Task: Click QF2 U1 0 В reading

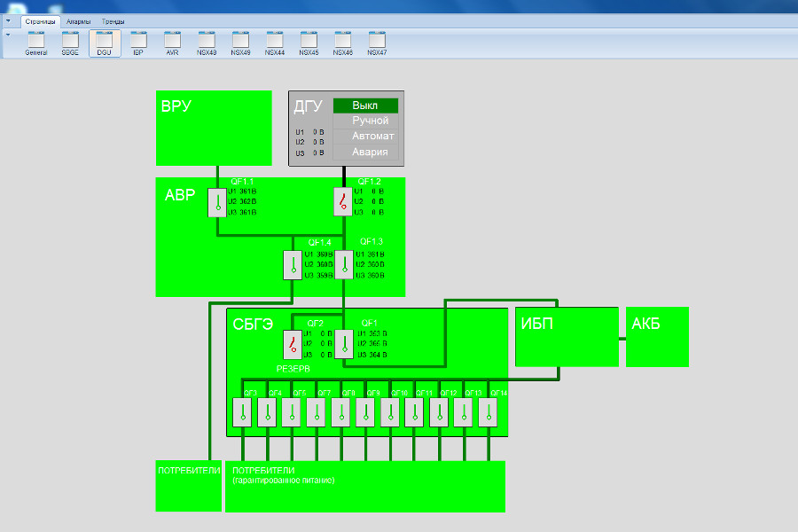Action: [x=317, y=333]
